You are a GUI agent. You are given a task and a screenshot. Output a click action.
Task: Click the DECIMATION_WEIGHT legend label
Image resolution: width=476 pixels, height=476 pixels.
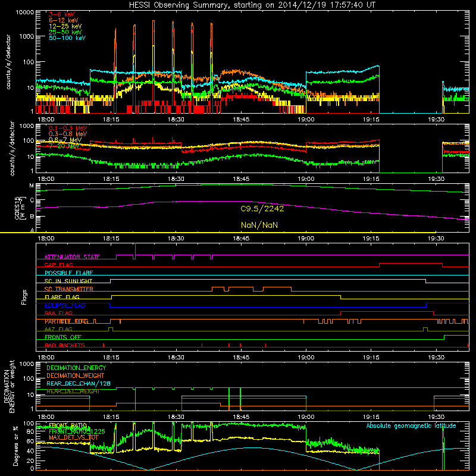pos(76,375)
